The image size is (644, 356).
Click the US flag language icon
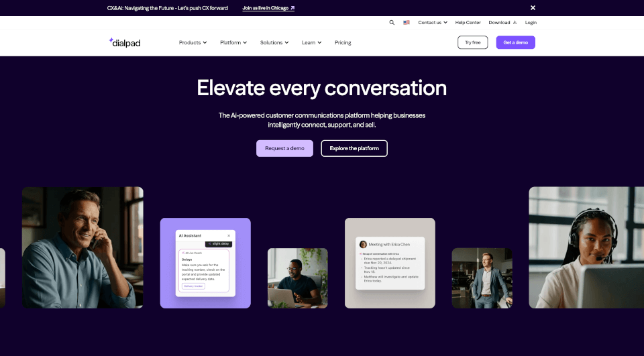407,23
